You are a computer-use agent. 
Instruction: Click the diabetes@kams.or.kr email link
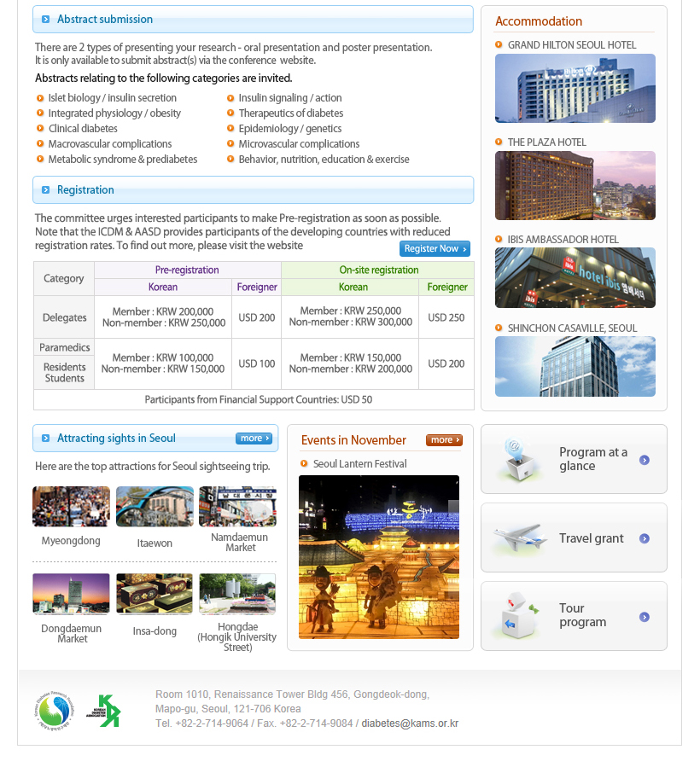coord(410,723)
